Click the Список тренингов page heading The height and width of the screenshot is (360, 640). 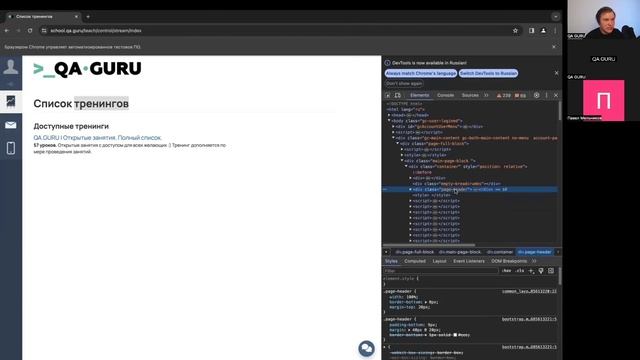point(81,104)
